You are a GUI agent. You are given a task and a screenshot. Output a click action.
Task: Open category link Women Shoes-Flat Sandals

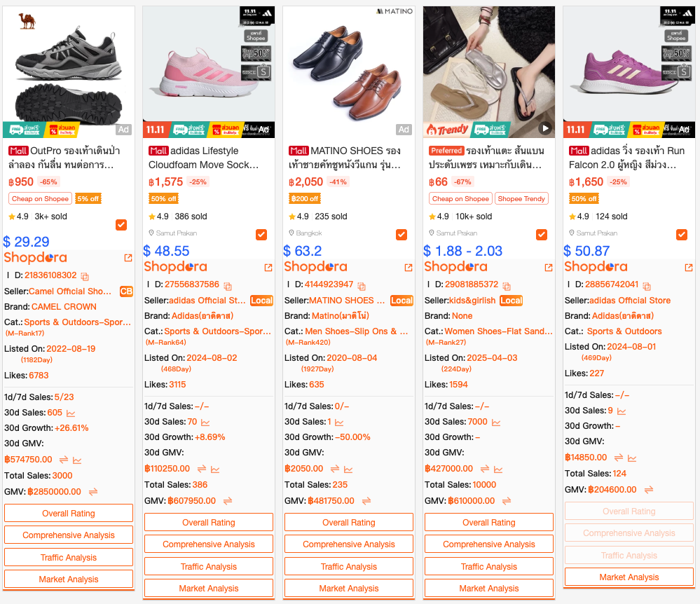coord(498,331)
